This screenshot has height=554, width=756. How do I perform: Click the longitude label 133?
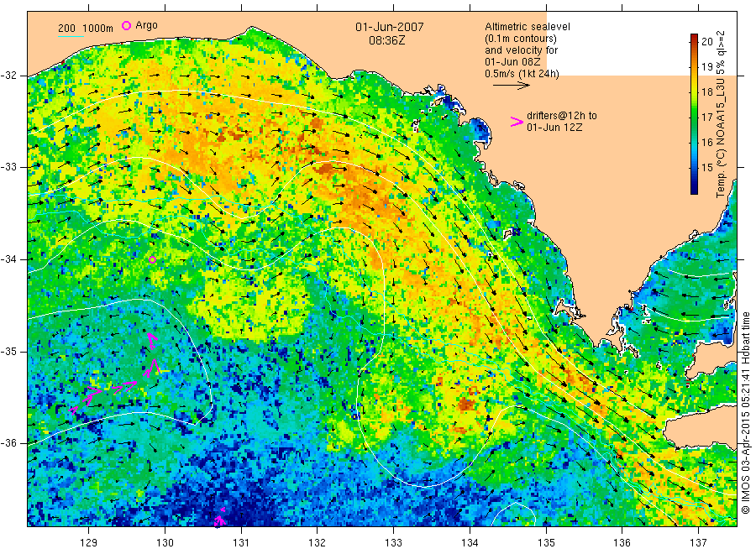pyautogui.click(x=393, y=543)
